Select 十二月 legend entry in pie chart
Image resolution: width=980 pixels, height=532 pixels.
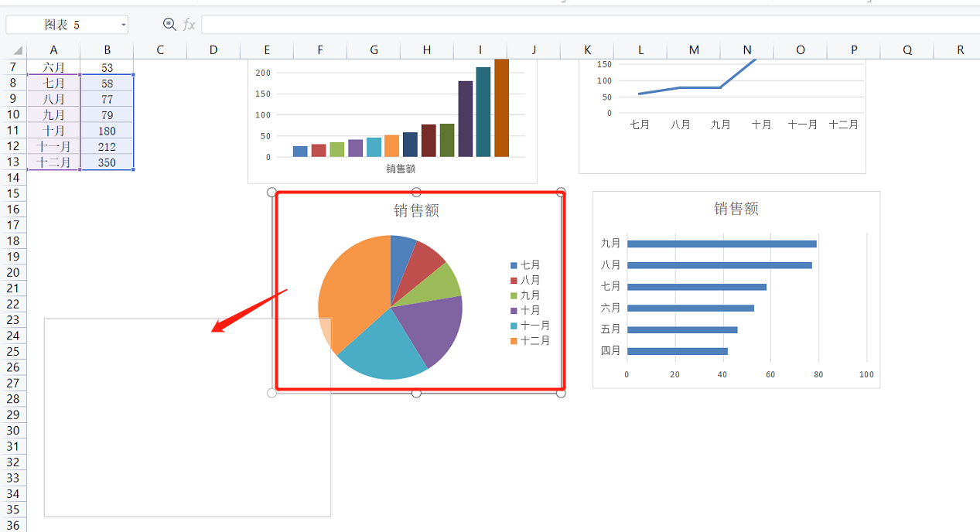click(530, 340)
